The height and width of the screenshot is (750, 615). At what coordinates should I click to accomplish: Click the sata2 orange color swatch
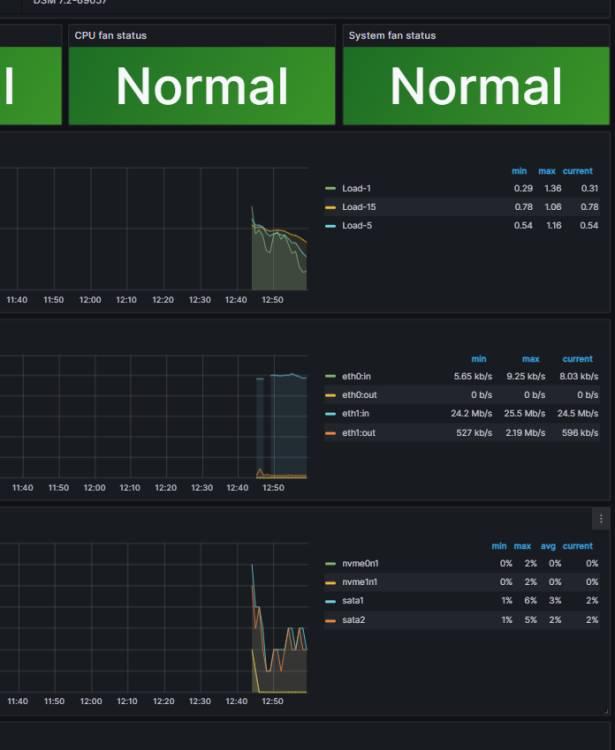330,620
